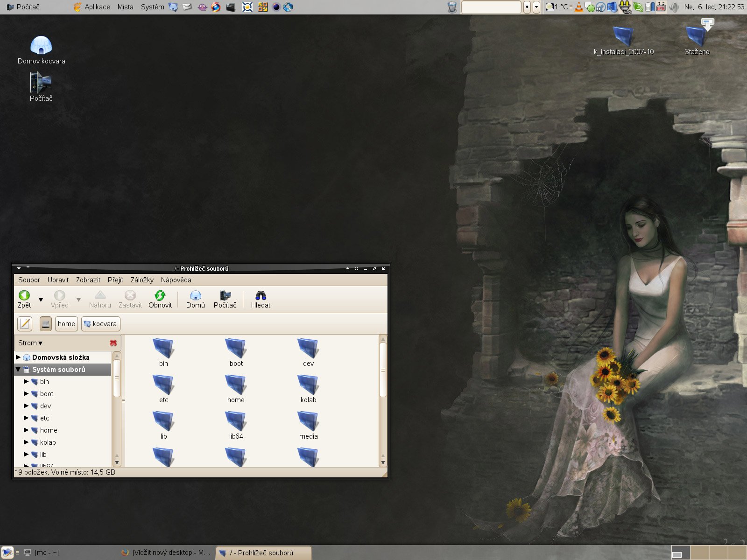Viewport: 747px width, 560px height.
Task: Open the Přejít menu
Action: click(115, 280)
